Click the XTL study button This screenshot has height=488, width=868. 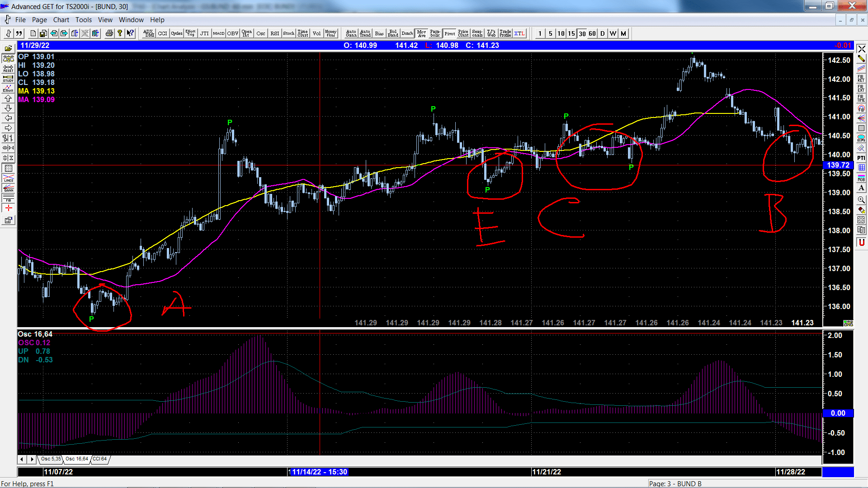[x=519, y=33]
